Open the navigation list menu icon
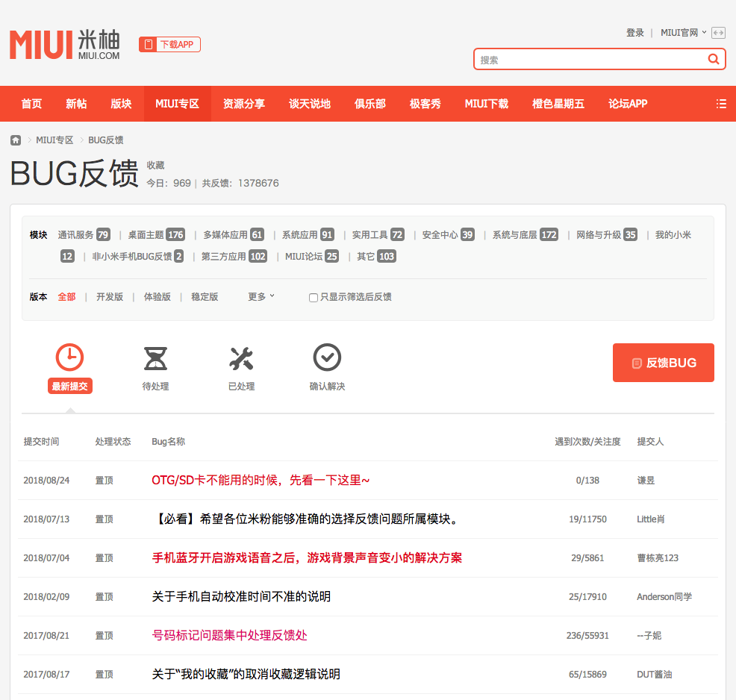Screen dimensions: 736x700 pyautogui.click(x=722, y=104)
